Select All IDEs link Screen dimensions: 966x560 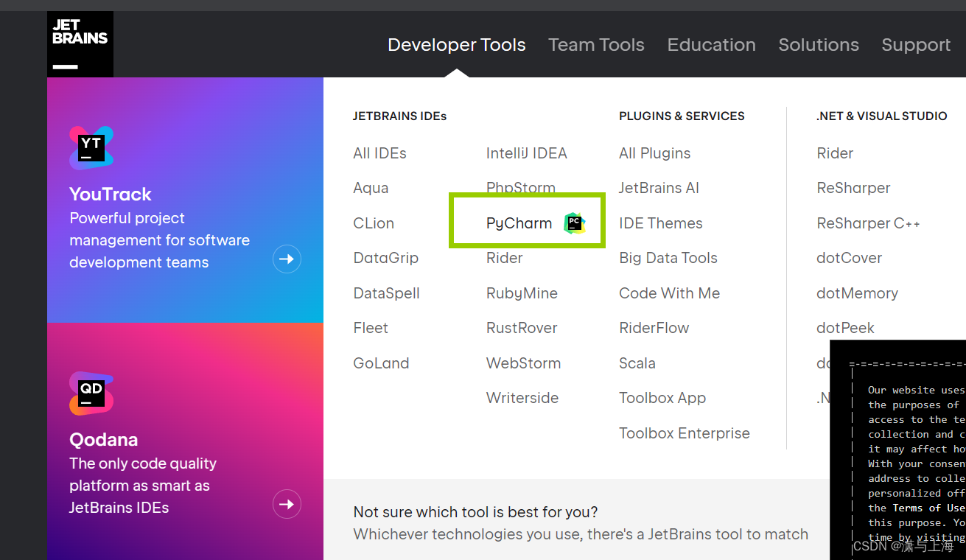pos(379,153)
